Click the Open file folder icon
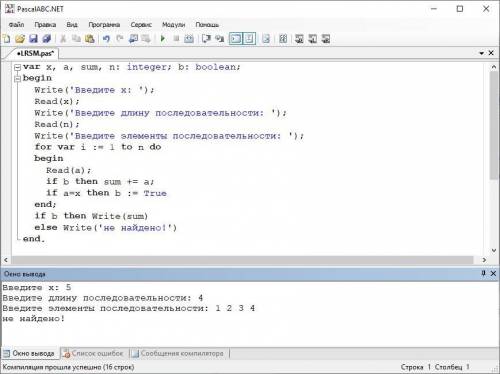The height and width of the screenshot is (374, 500). pyautogui.click(x=20, y=39)
